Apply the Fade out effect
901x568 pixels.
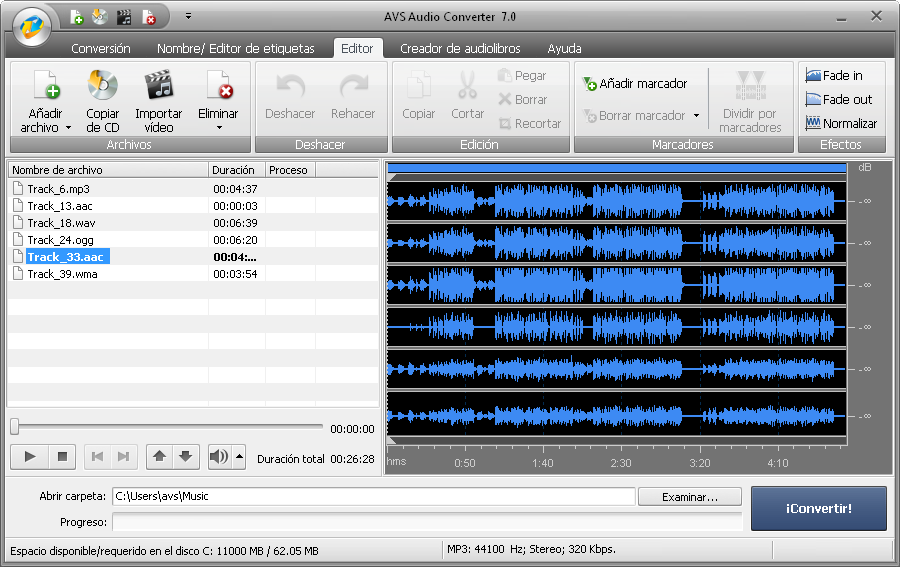click(x=838, y=99)
